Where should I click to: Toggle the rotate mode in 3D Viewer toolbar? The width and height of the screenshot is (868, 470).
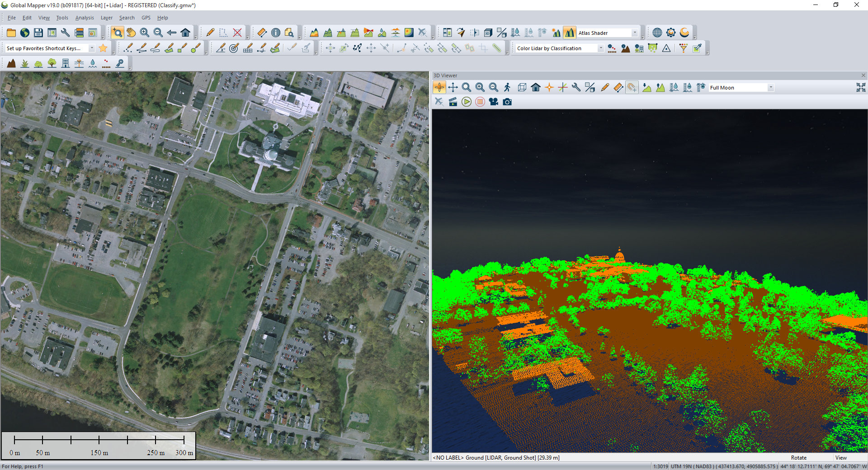coord(439,88)
